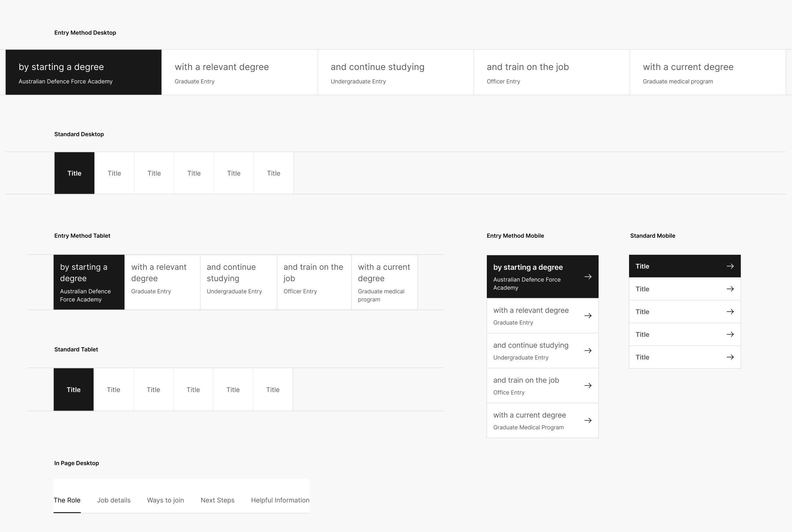Click active dark Title tab in Standard Desktop
The image size is (792, 532).
point(74,173)
